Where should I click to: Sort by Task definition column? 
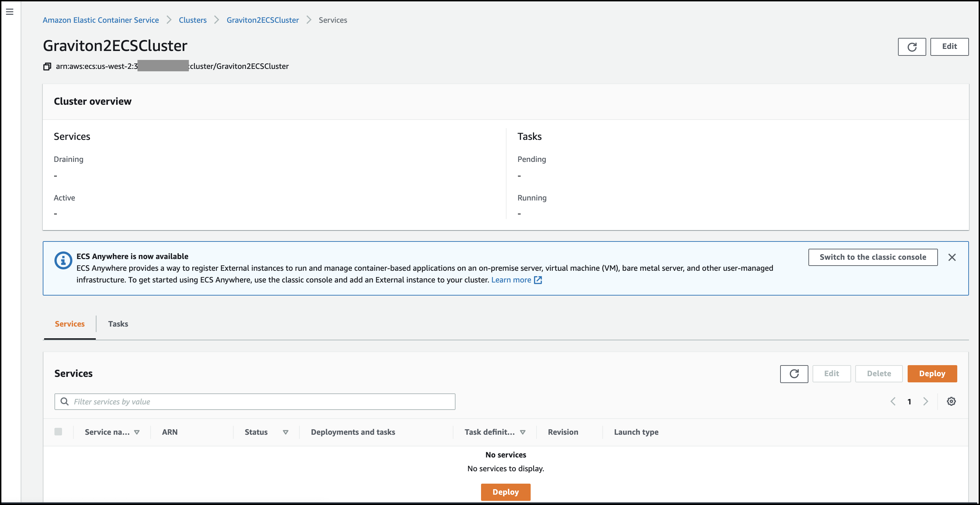(495, 432)
